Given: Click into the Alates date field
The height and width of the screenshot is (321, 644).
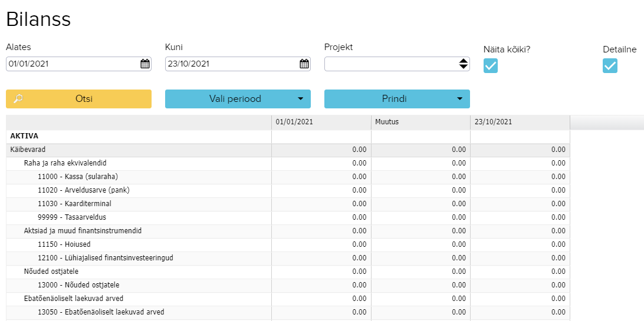Looking at the screenshot, I should (71, 64).
